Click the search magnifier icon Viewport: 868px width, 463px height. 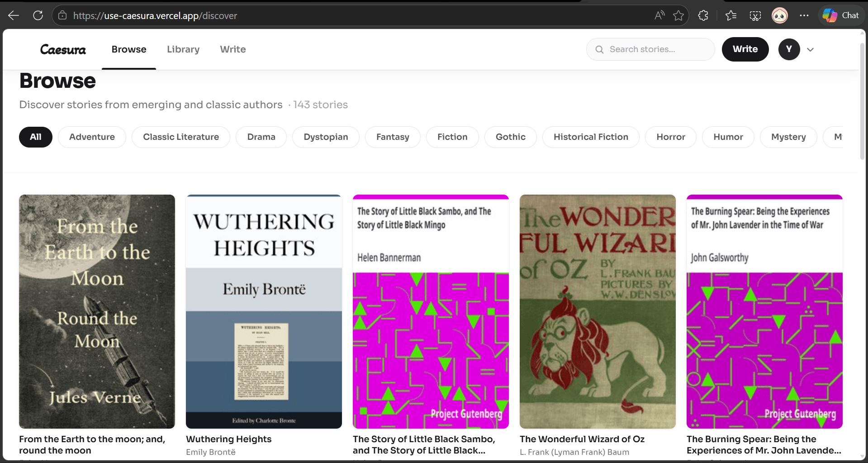pos(600,49)
